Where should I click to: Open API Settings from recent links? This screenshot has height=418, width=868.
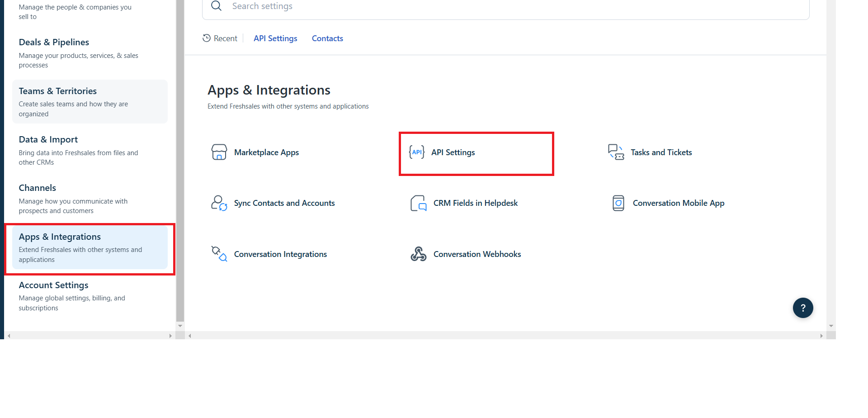pyautogui.click(x=275, y=38)
